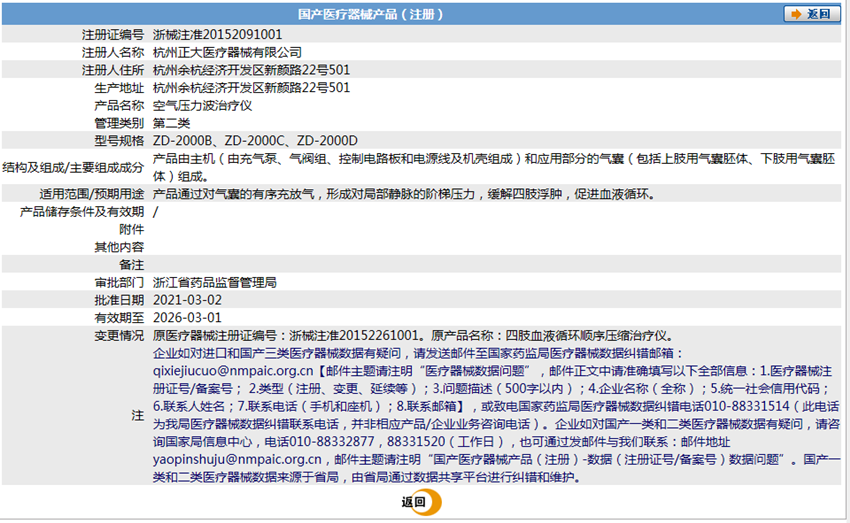
Task: Click the 适用范围/预期用途 label
Action: (92, 194)
